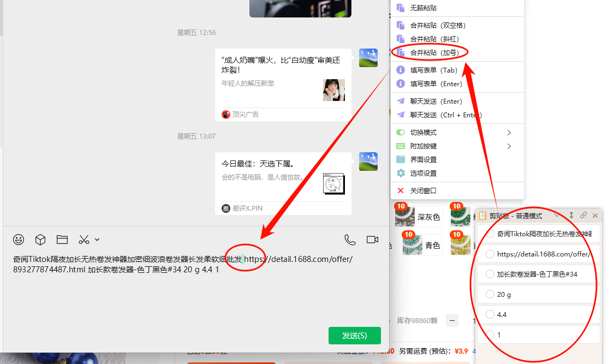The image size is (608, 364).
Task: Click the 库存98860颗 stock text
Action: 417,320
